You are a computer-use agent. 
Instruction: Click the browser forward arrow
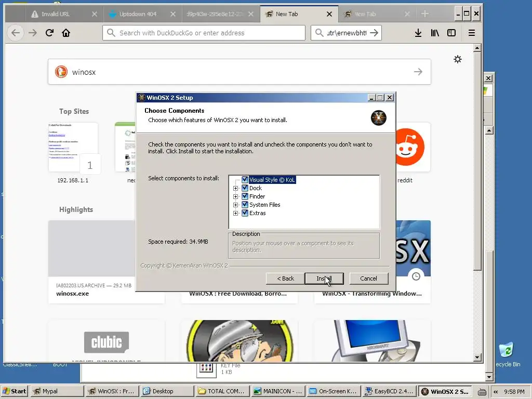coord(33,33)
